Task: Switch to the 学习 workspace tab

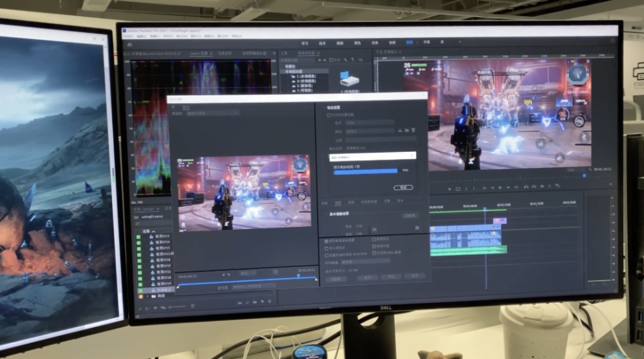Action: pyautogui.click(x=305, y=44)
